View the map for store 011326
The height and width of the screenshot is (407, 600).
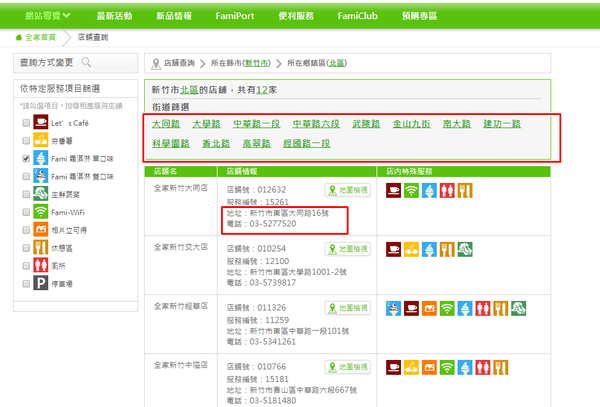pyautogui.click(x=348, y=308)
